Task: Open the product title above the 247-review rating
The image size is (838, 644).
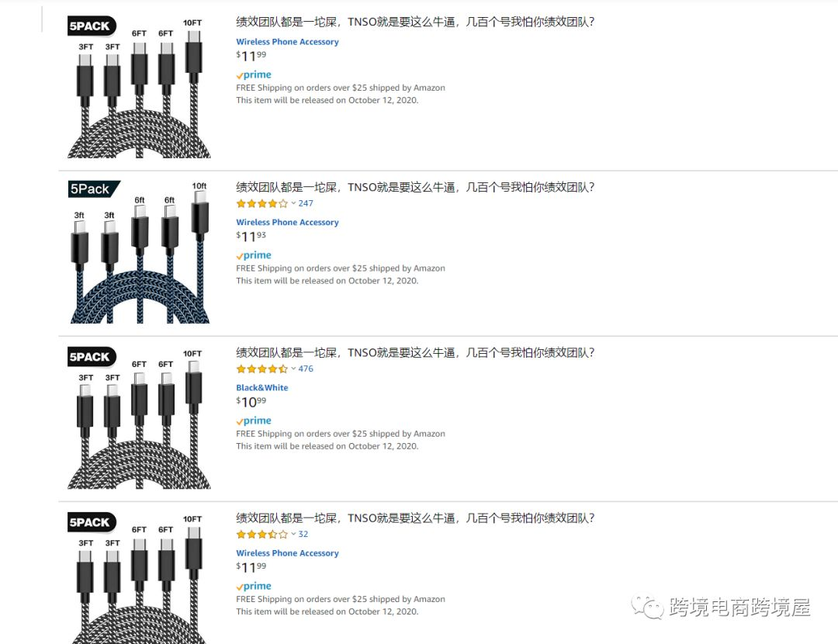Action: 415,187
